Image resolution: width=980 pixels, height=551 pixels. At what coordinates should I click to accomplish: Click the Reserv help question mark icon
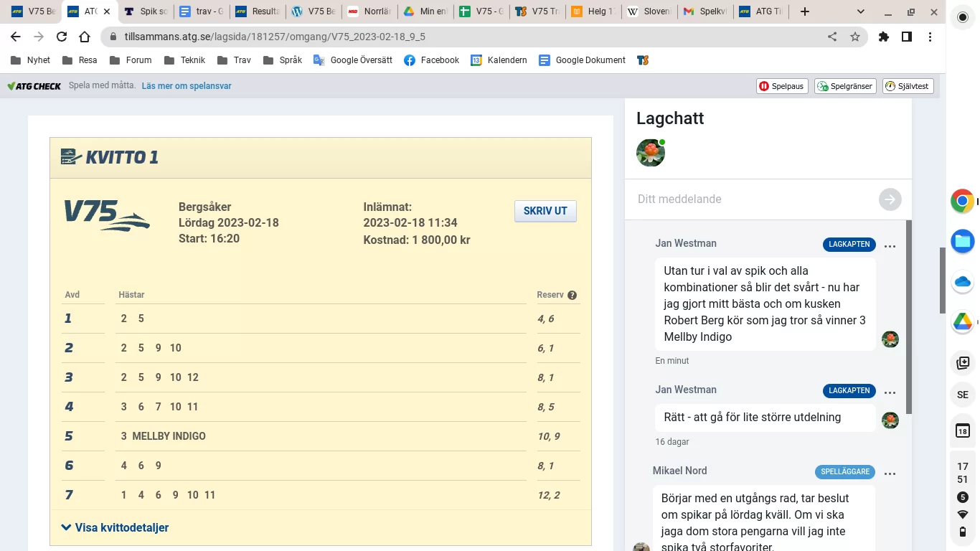pos(572,295)
